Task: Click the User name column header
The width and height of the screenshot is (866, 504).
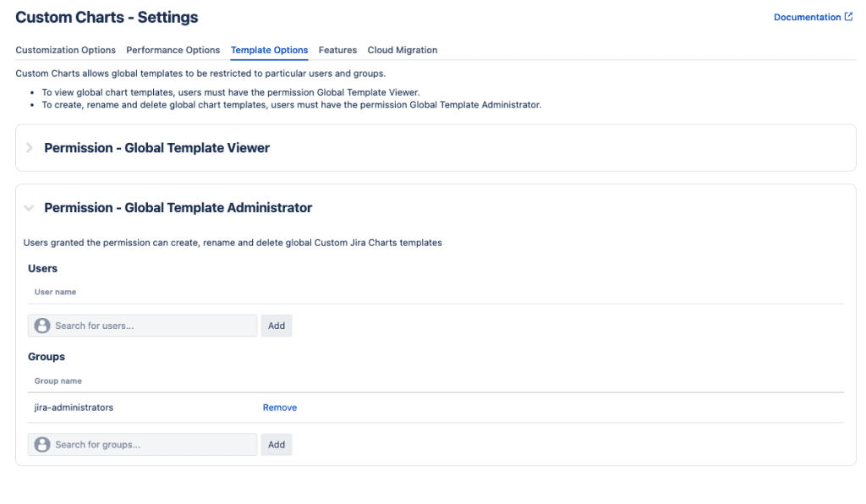Action: click(x=55, y=292)
